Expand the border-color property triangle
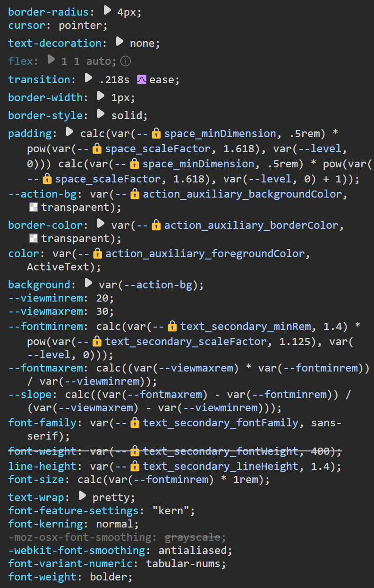This screenshot has width=374, height=588. 101,224
